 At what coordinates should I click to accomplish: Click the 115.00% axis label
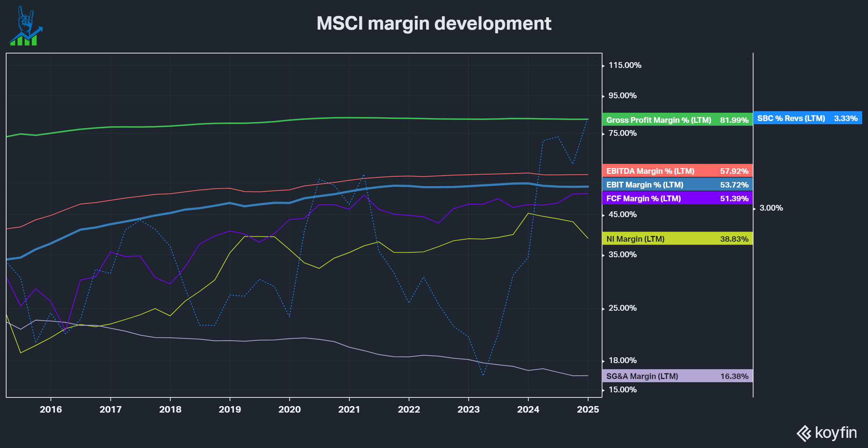coord(625,65)
